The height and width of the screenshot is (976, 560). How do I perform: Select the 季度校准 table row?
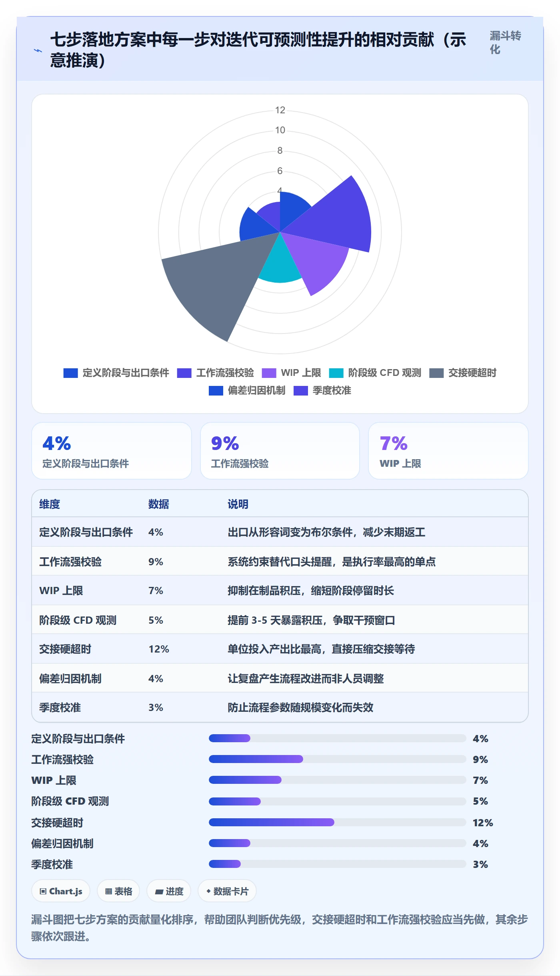pyautogui.click(x=280, y=707)
